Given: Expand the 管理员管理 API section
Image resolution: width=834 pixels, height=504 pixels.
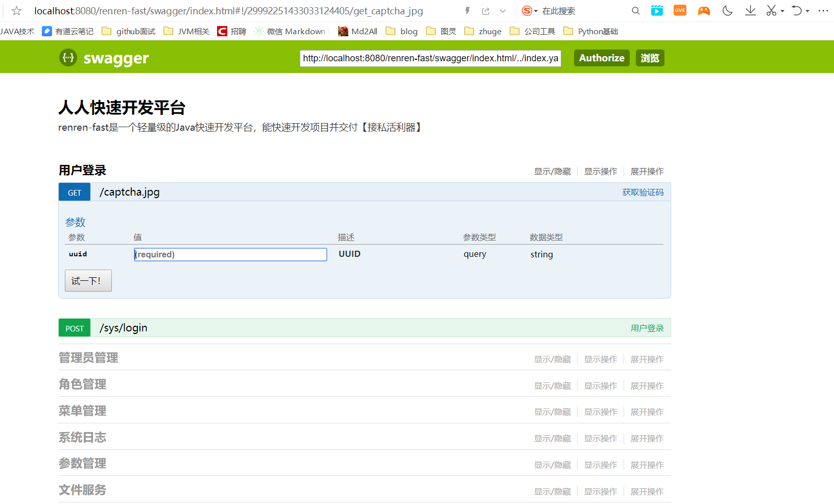Looking at the screenshot, I should tap(88, 358).
